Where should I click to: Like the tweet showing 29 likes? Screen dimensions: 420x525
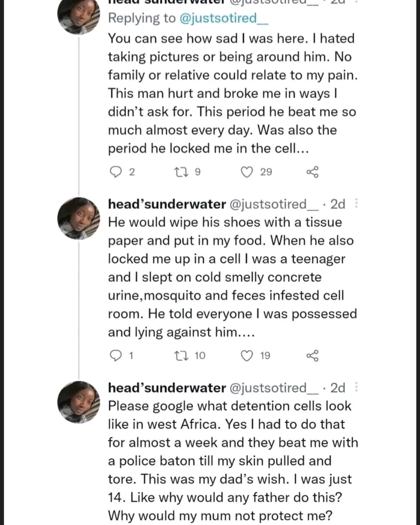[x=247, y=171]
